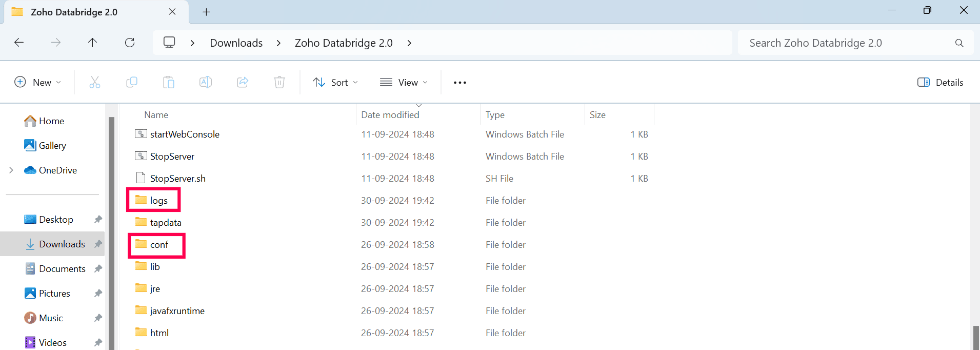Click the Delete trash icon
Viewport: 980px width, 350px height.
[x=279, y=82]
